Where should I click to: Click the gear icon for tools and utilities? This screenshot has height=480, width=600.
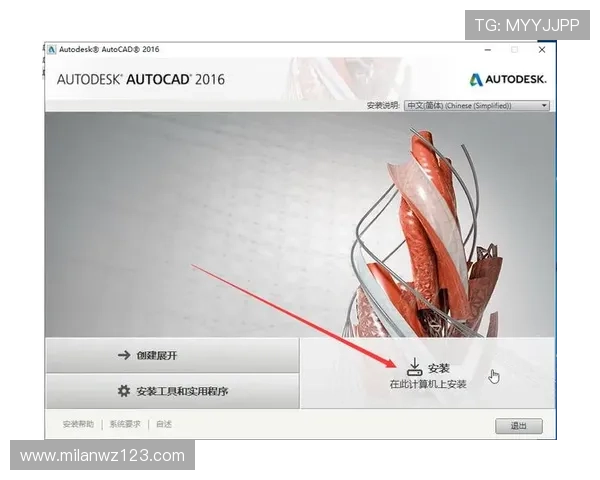[124, 391]
